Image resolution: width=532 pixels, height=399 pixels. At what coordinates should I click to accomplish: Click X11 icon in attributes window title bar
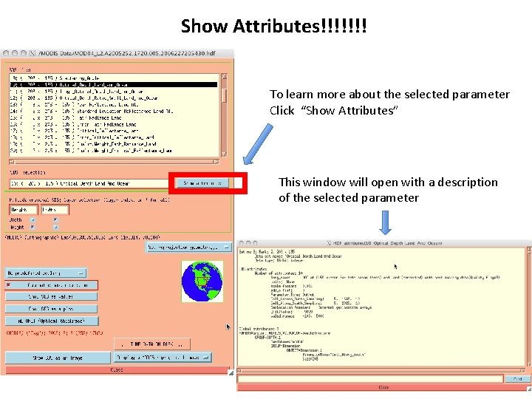coord(328,243)
